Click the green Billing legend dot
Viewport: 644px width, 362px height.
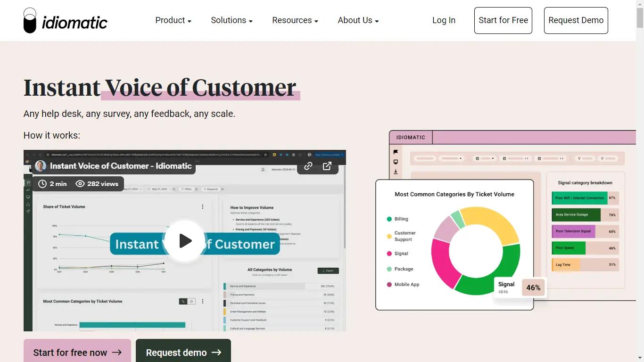tap(389, 219)
